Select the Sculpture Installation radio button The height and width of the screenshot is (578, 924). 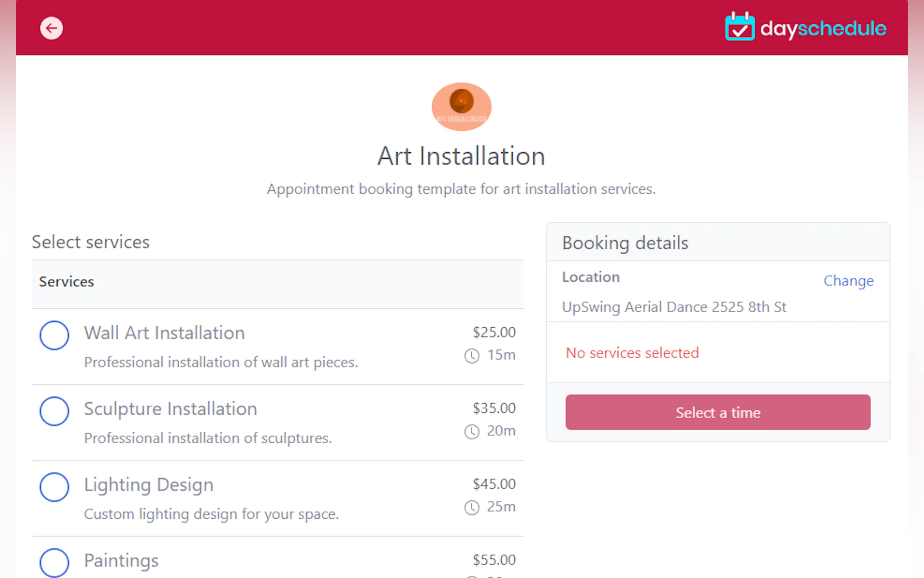(54, 411)
